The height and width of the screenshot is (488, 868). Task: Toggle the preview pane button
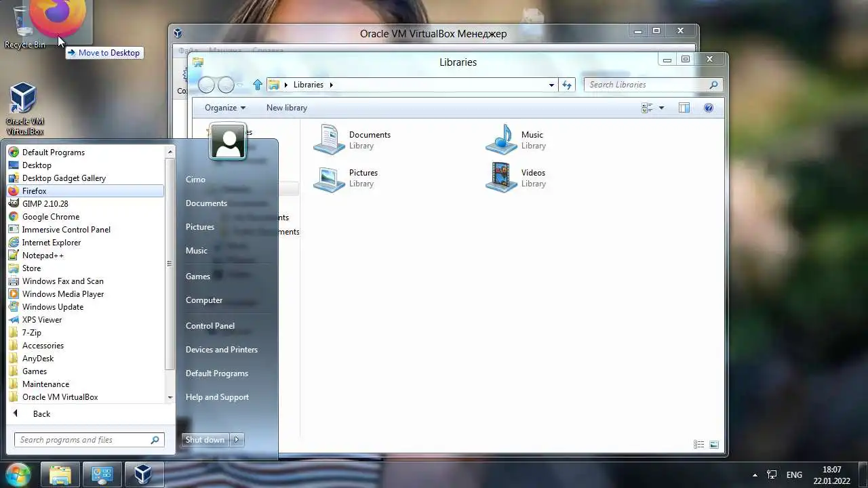(x=684, y=108)
